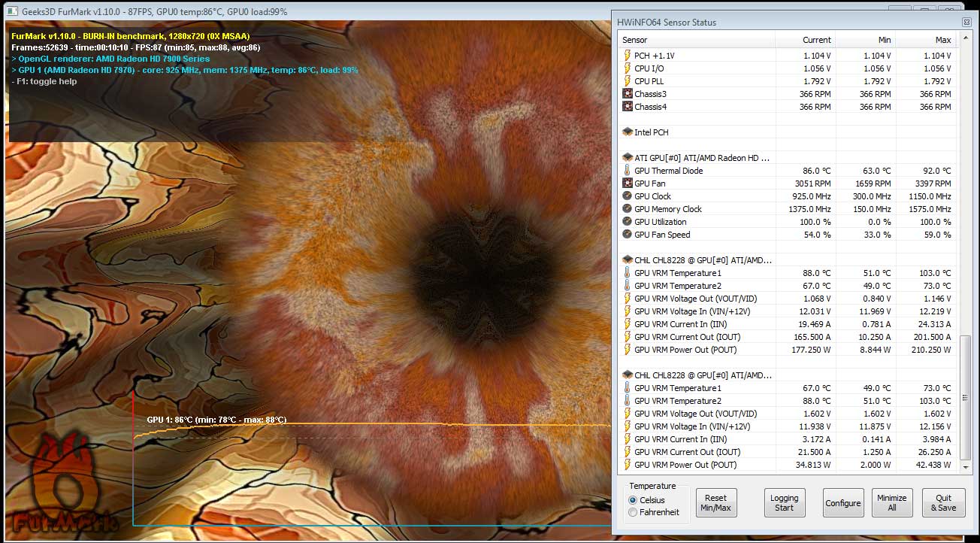Select the 210.250 W max power value
This screenshot has width=980, height=543.
(x=931, y=350)
